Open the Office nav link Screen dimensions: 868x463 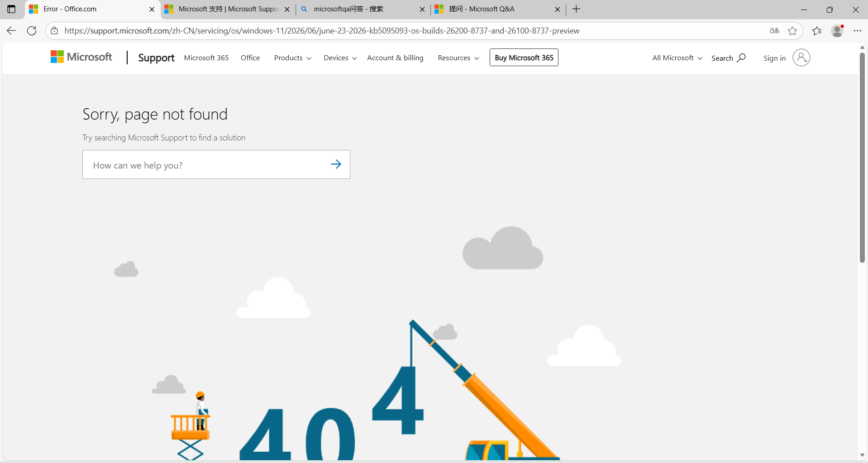[250, 58]
